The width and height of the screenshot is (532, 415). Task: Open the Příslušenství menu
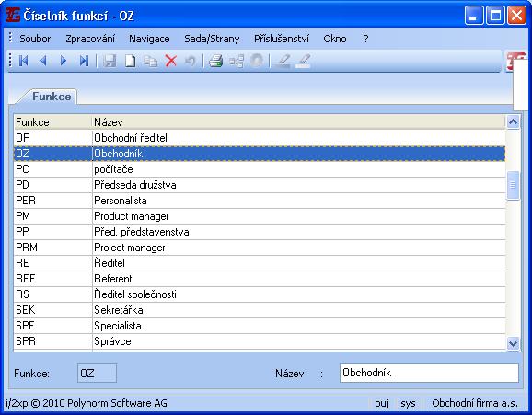[282, 39]
